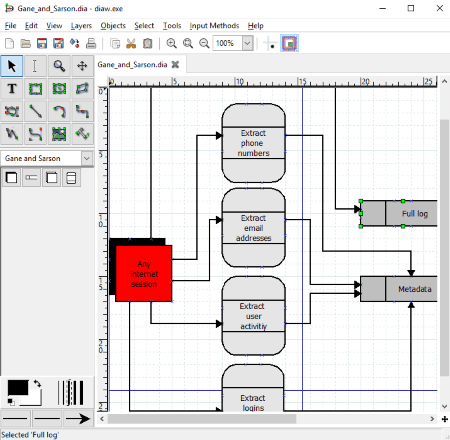Close the Gane_and_Sarson.dia tab

[x=175, y=65]
